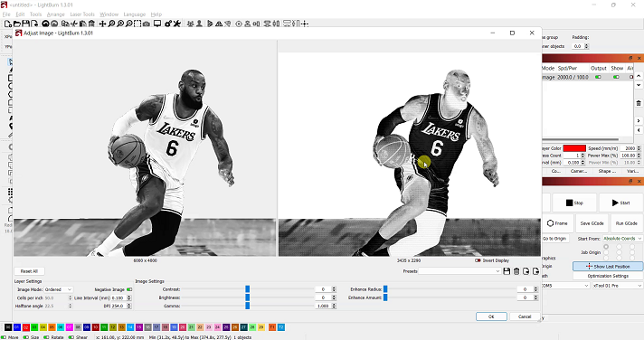The image size is (644, 340).
Task: Click the Start button in Laser panel
Action: click(x=620, y=203)
